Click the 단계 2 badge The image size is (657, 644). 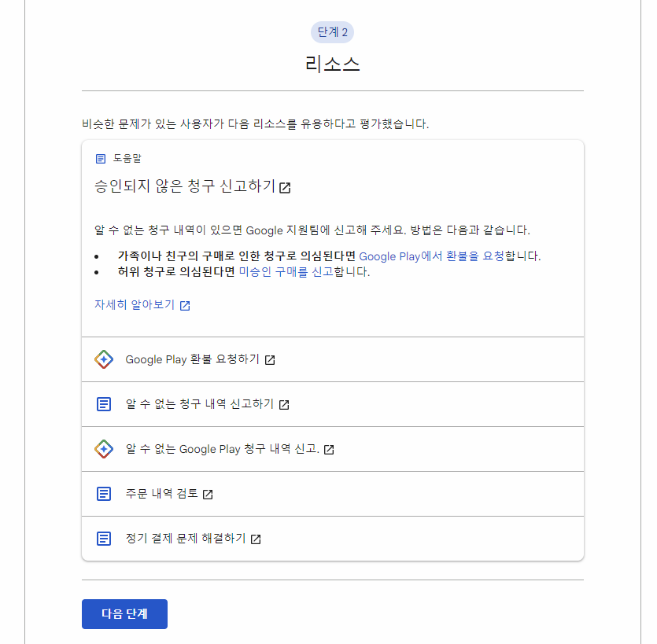point(331,32)
